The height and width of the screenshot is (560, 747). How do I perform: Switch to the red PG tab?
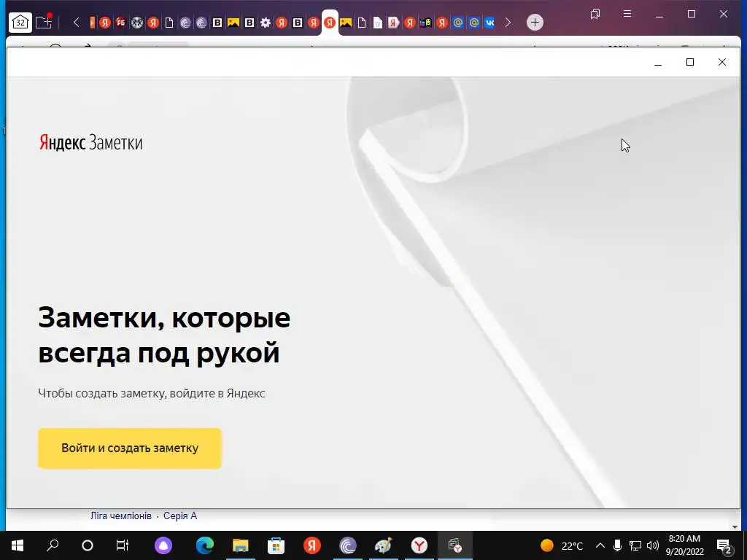coord(121,23)
